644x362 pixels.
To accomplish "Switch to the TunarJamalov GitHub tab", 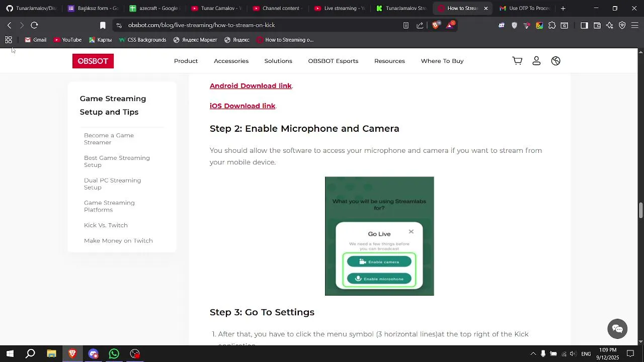I will (31, 8).
